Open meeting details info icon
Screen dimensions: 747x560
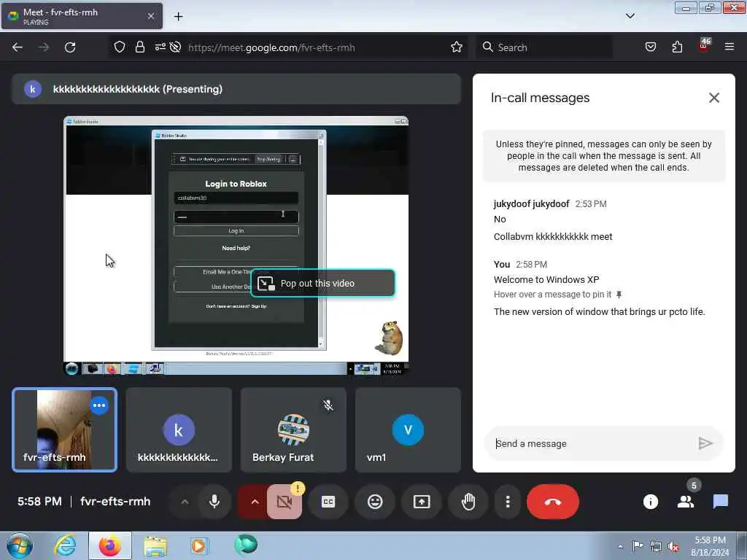click(x=651, y=502)
